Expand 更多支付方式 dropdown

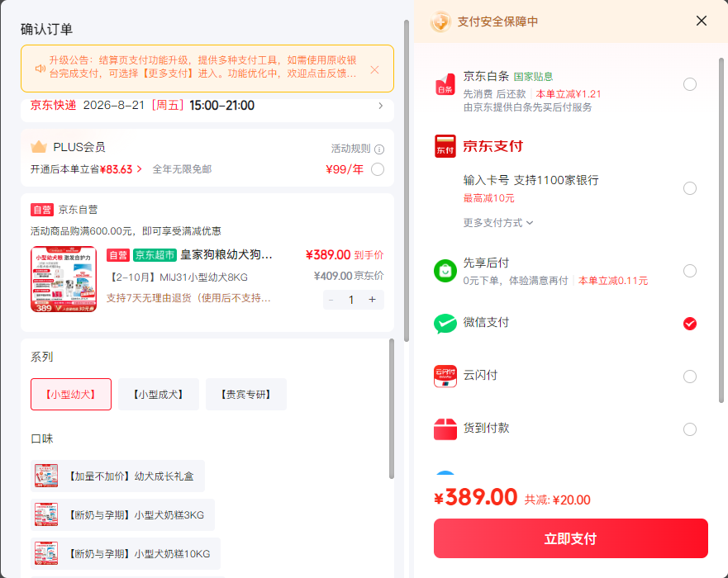tap(498, 223)
